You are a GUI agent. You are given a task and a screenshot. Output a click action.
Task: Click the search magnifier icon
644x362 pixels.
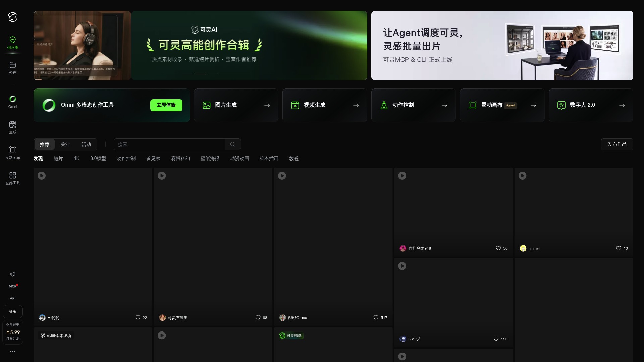233,144
